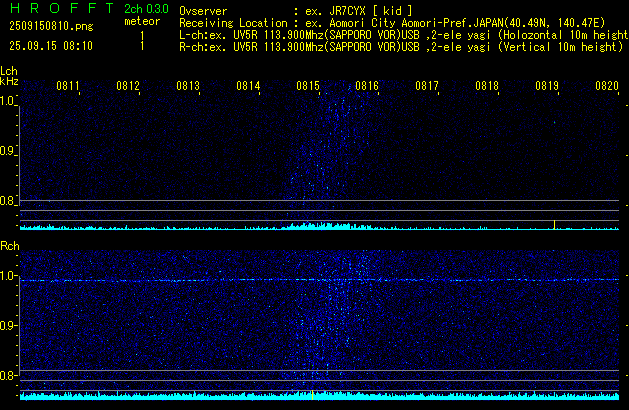Select the 'Lch' channel label
The height and width of the screenshot is (410, 629).
coord(9,71)
